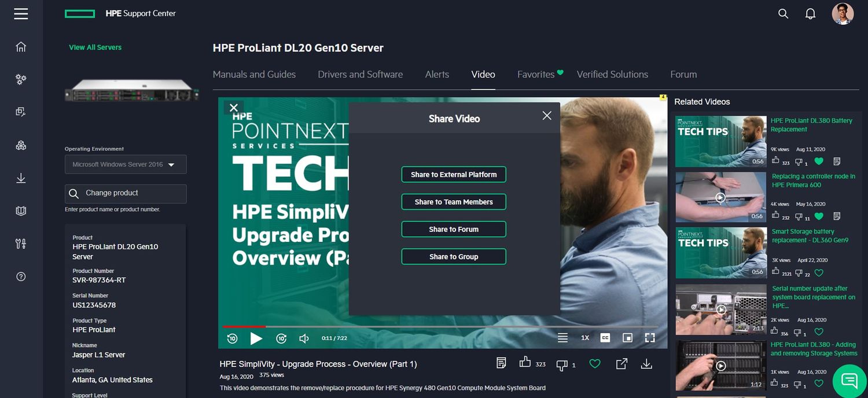Expand the Operating Environment dropdown
This screenshot has width=868, height=398.
126,164
